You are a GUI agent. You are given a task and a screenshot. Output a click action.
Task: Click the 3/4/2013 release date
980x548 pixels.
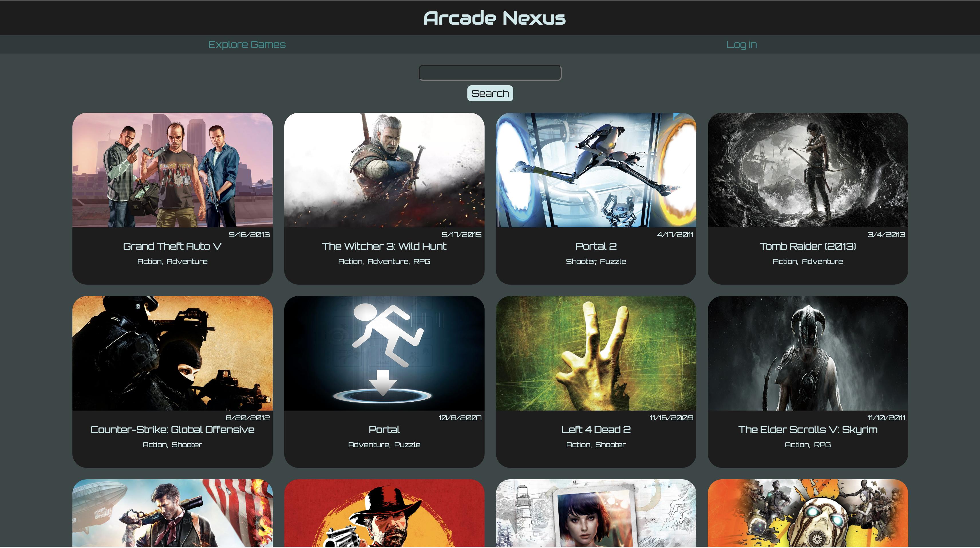pos(886,234)
